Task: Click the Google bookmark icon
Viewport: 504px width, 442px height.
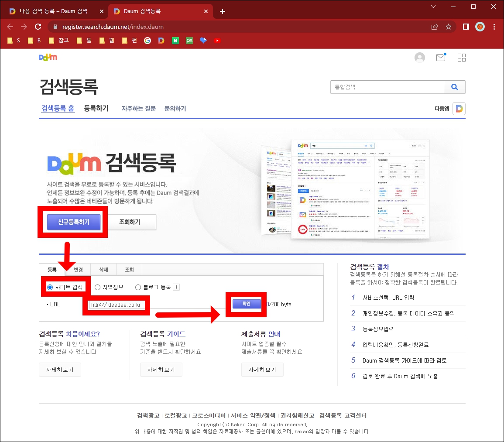Action: click(x=147, y=40)
